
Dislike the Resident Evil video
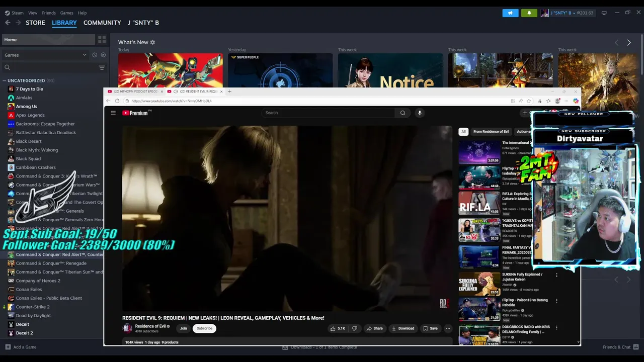tap(355, 328)
